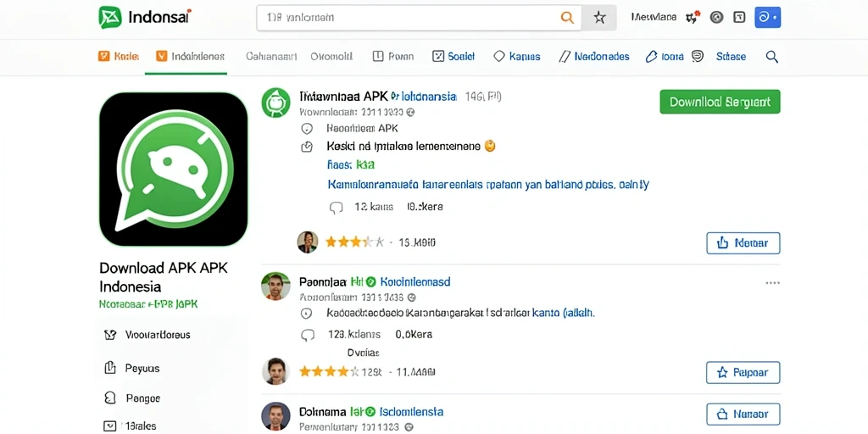Viewport: 868px width, 434px height.
Task: Click the orange search magnifier icon
Action: [567, 18]
